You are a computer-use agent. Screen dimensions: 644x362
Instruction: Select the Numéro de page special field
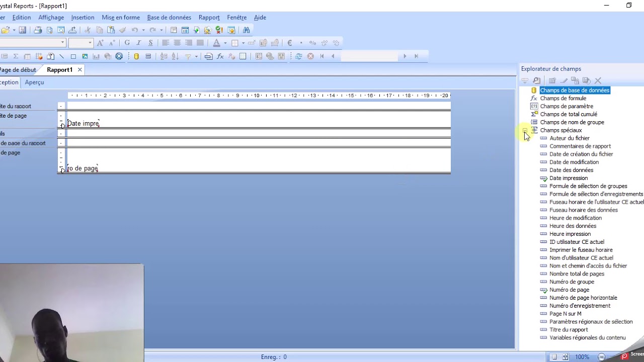tap(569, 290)
